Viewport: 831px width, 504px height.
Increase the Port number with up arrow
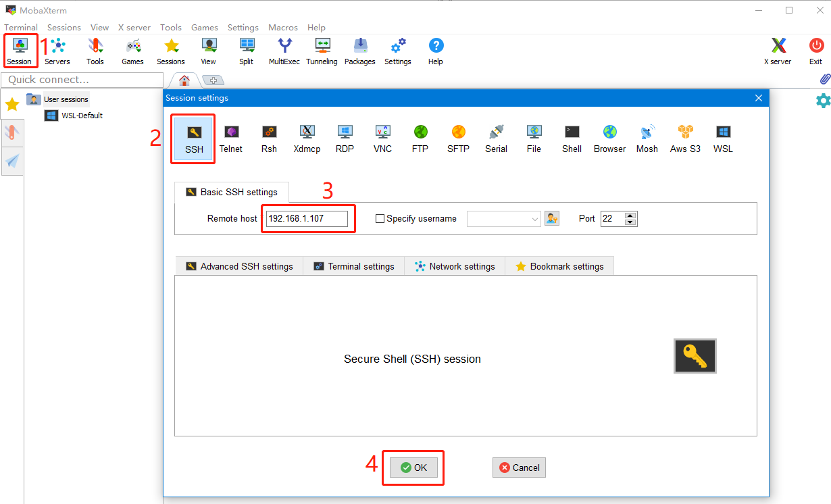[x=630, y=216]
